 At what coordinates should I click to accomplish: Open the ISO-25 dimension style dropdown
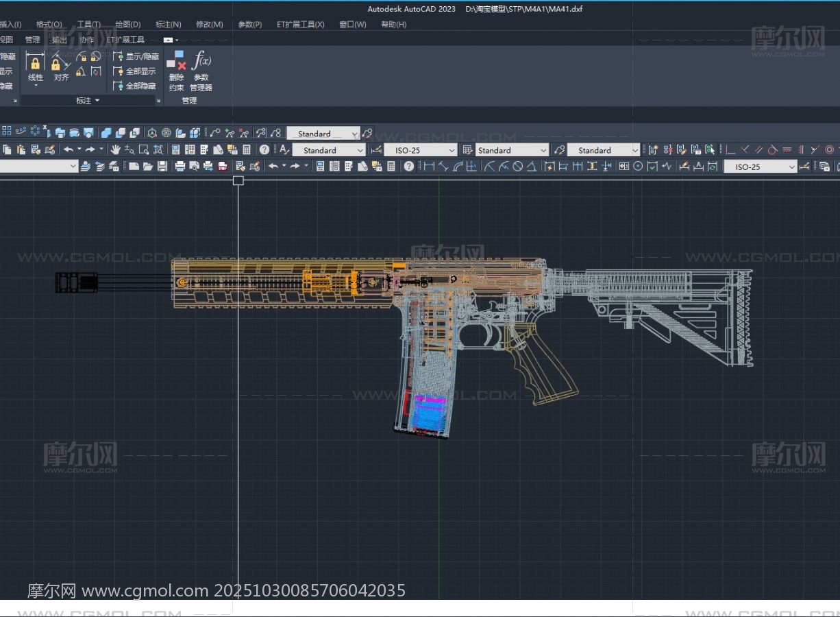pos(420,150)
